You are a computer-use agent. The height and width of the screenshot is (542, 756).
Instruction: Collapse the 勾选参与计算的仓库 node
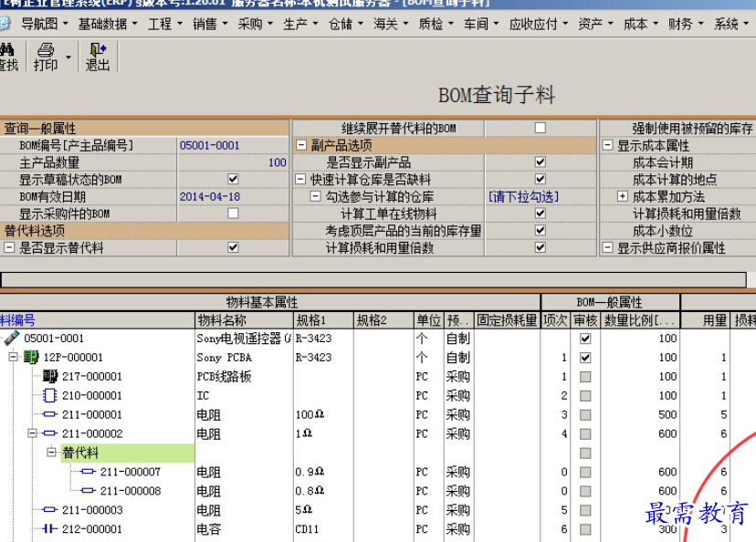(315, 196)
